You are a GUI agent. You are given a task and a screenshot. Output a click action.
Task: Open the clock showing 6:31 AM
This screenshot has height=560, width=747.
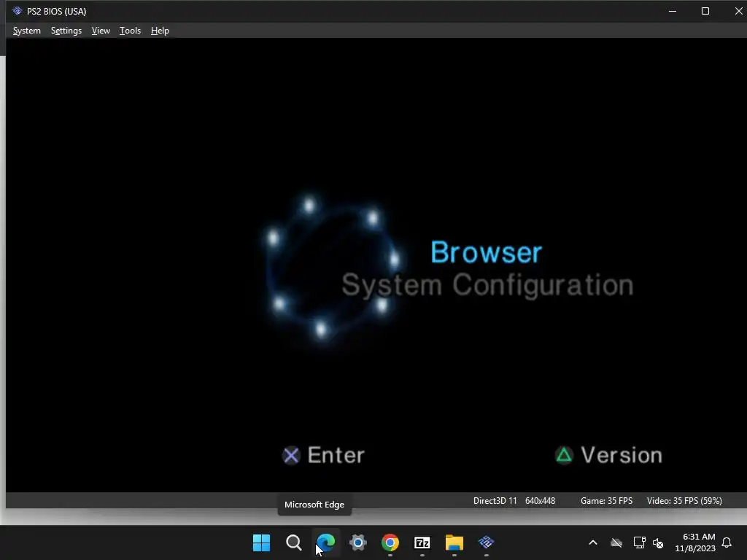pyautogui.click(x=695, y=542)
